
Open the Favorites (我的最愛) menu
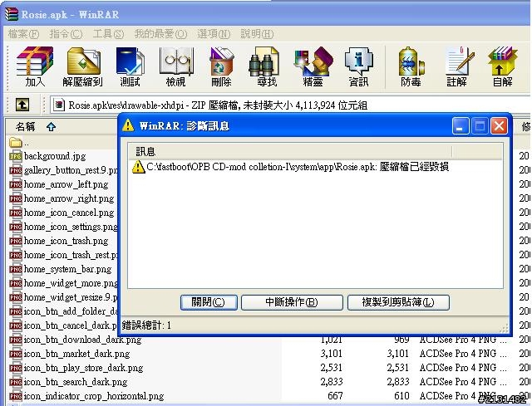[160, 34]
